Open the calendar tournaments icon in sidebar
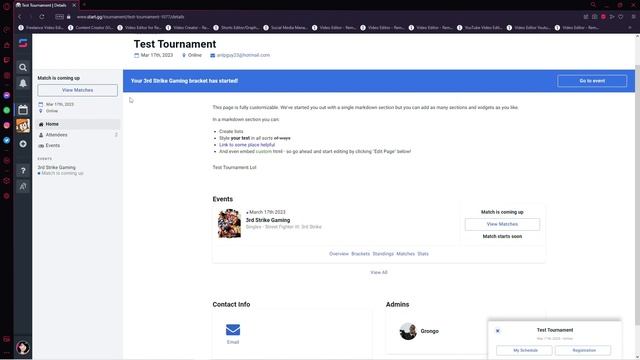 tap(23, 109)
